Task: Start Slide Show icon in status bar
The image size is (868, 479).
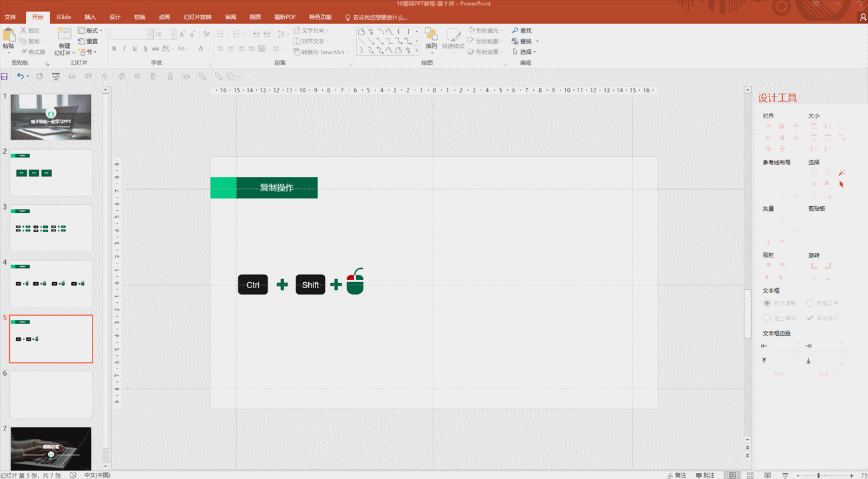Action: (x=785, y=475)
